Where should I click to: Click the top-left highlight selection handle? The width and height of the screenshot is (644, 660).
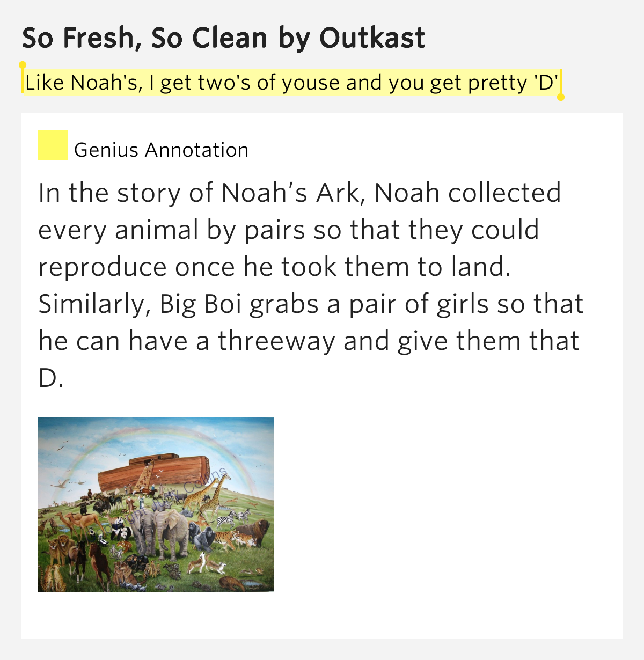pyautogui.click(x=23, y=65)
